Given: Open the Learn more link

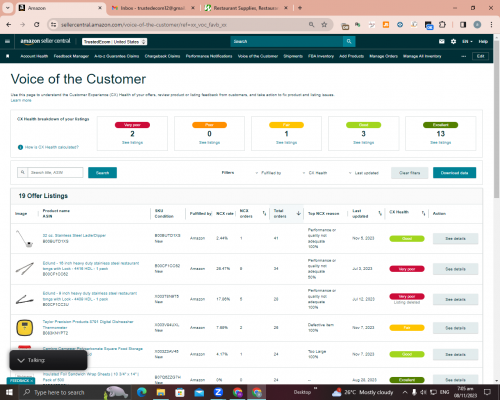Looking at the screenshot, I should [x=21, y=100].
